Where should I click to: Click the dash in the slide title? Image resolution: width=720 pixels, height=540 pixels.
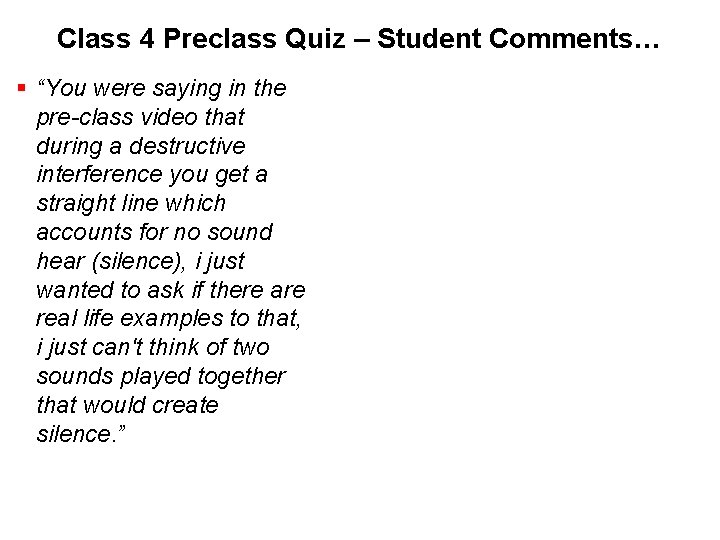(x=361, y=40)
